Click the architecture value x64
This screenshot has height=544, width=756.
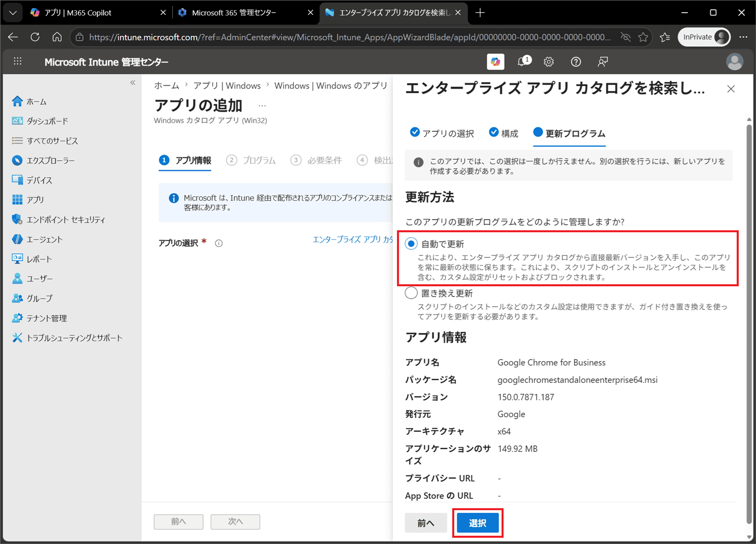coord(504,432)
